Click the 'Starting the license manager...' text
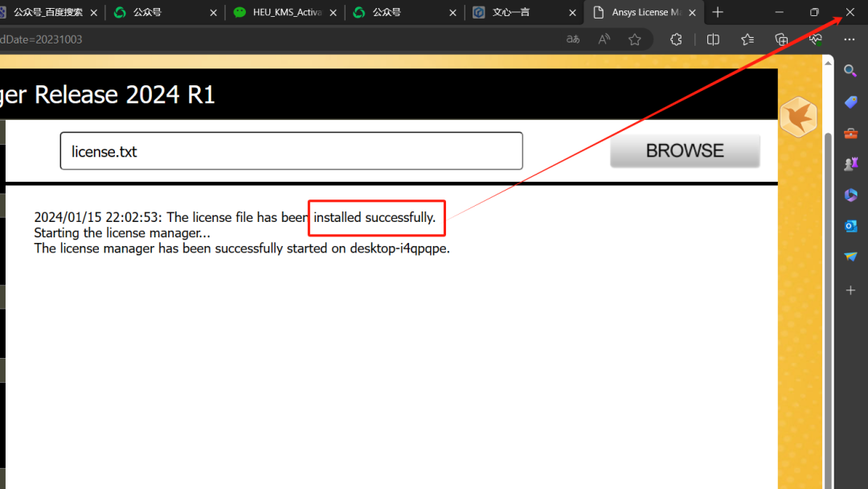868x489 pixels. click(122, 232)
